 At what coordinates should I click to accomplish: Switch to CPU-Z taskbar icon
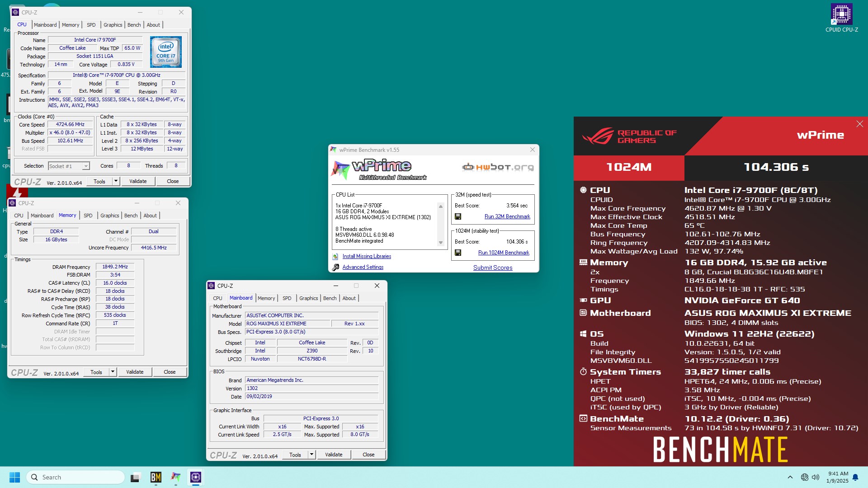point(196,477)
